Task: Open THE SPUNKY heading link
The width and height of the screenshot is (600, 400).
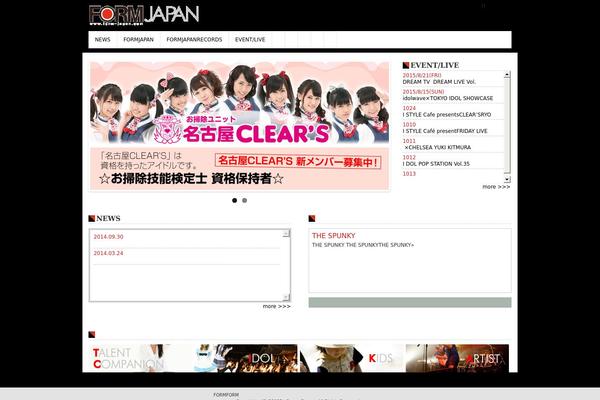Action: pos(334,236)
